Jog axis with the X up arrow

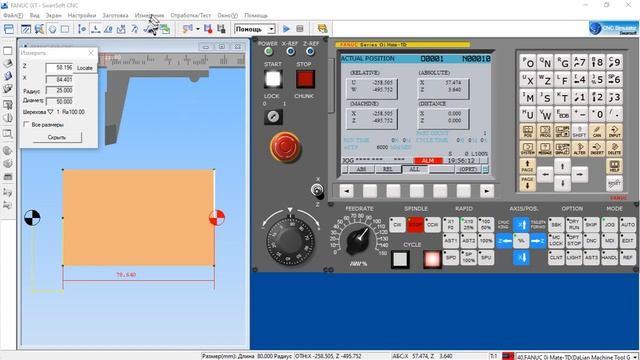point(521,224)
